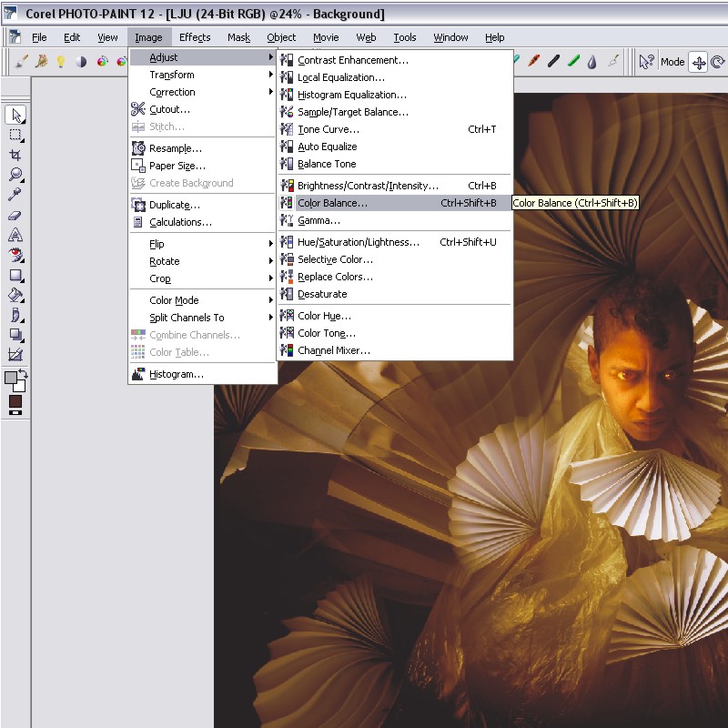Select the Crop tool in toolbox
This screenshot has width=728, height=728.
tap(15, 155)
